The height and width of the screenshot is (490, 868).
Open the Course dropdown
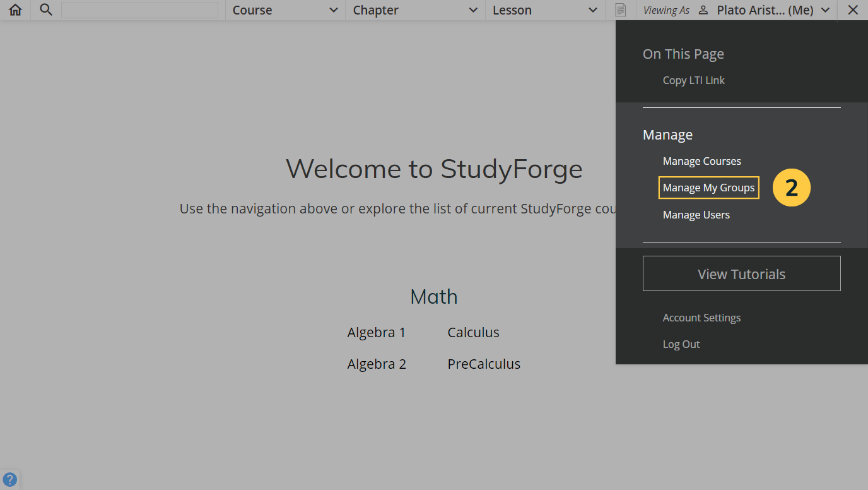point(285,10)
